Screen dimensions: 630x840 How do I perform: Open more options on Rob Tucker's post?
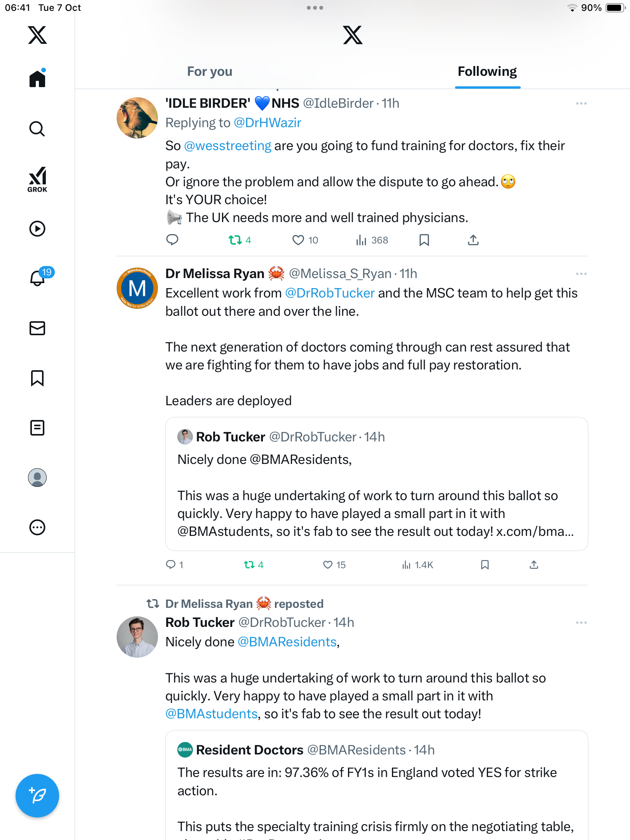click(x=581, y=623)
